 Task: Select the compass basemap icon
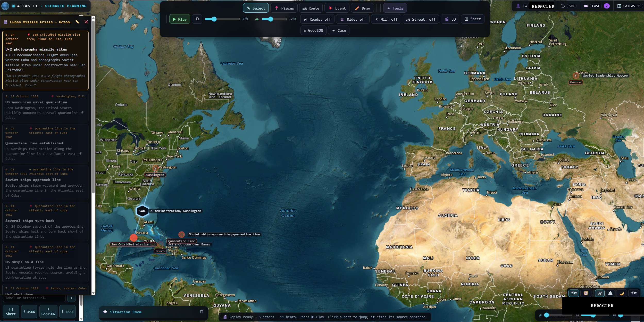click(x=586, y=293)
